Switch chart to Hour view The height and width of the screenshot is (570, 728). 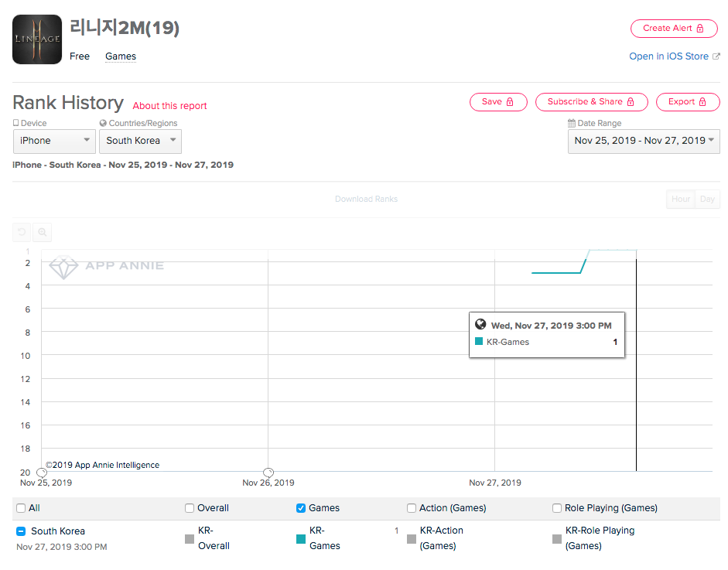point(681,199)
